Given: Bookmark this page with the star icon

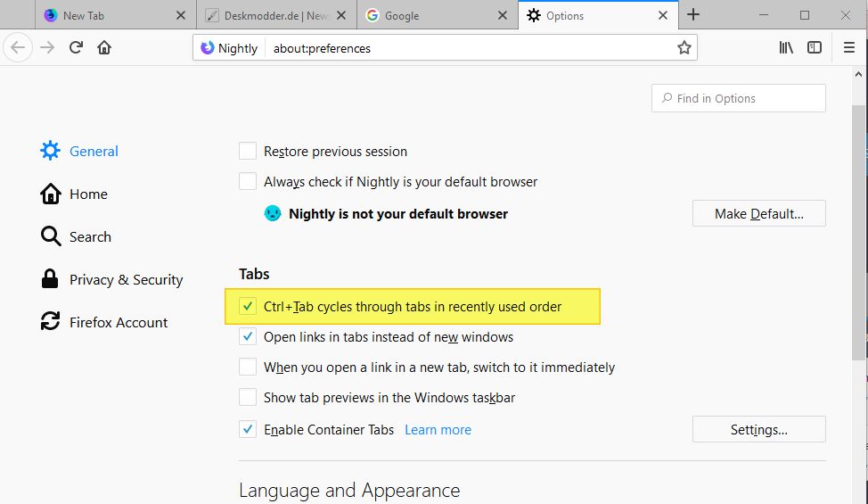Looking at the screenshot, I should 684,47.
